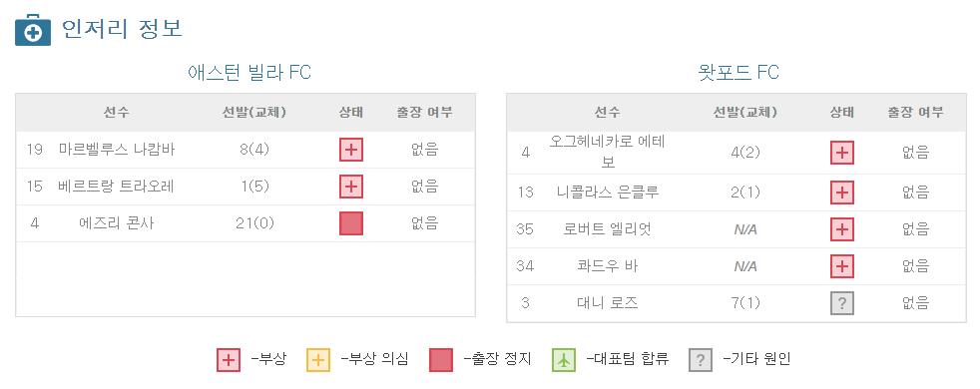Click suspension status square for 에즈리 콘사
The width and height of the screenshot is (980, 389).
coord(350,222)
